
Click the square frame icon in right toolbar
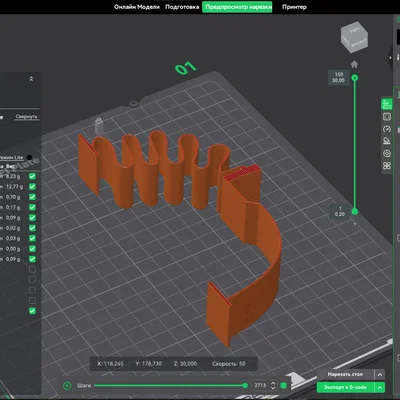tap(387, 117)
